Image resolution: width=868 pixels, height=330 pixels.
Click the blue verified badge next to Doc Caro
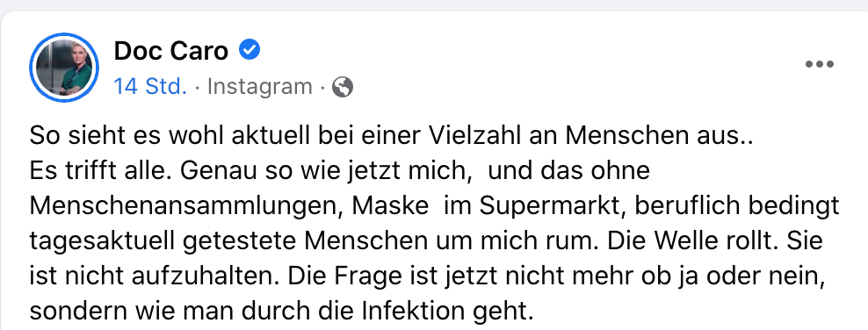click(x=250, y=50)
